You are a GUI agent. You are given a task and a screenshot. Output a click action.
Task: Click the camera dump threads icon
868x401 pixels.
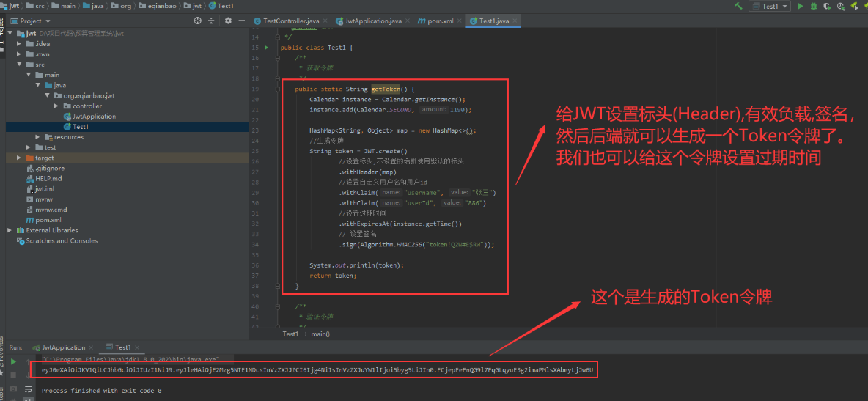coord(13,389)
